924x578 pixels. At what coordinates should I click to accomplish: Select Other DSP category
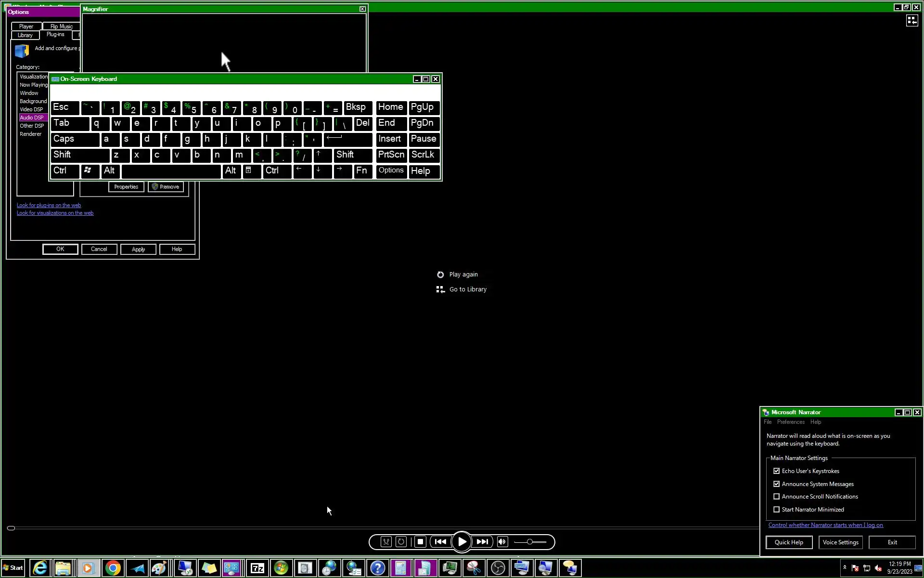tap(32, 126)
